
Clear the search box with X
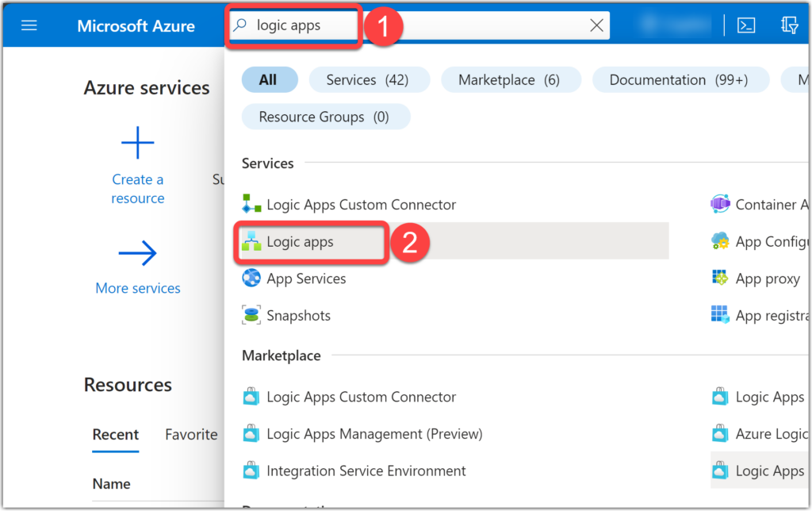pos(596,25)
